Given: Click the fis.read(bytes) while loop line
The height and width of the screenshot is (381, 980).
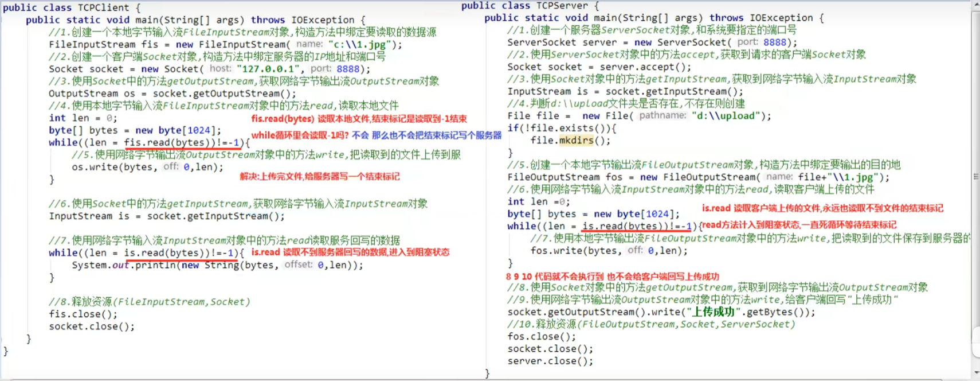Looking at the screenshot, I should click(x=149, y=143).
